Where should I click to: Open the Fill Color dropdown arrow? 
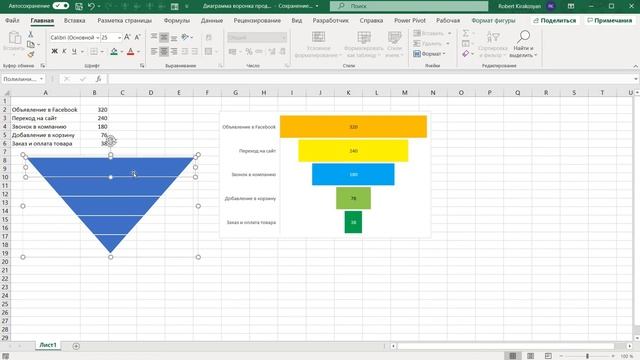pyautogui.click(x=122, y=51)
